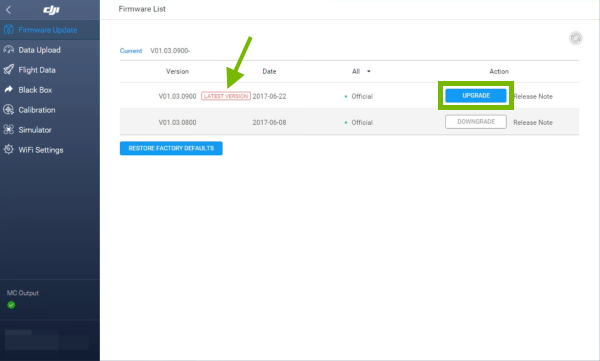Click the Action column header
This screenshot has height=361, width=600.
click(499, 71)
